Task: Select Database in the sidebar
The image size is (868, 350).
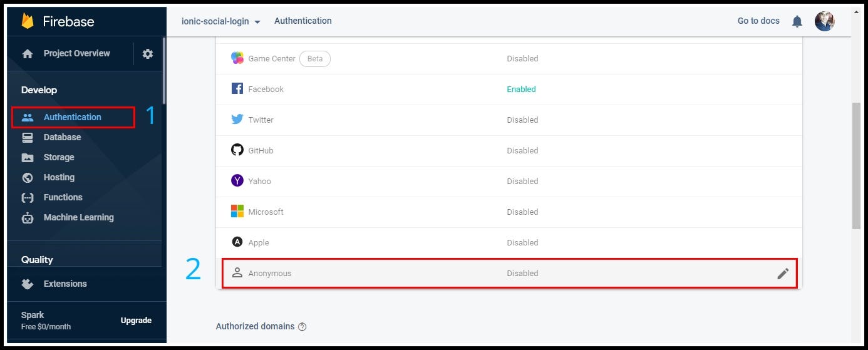Action: click(62, 137)
